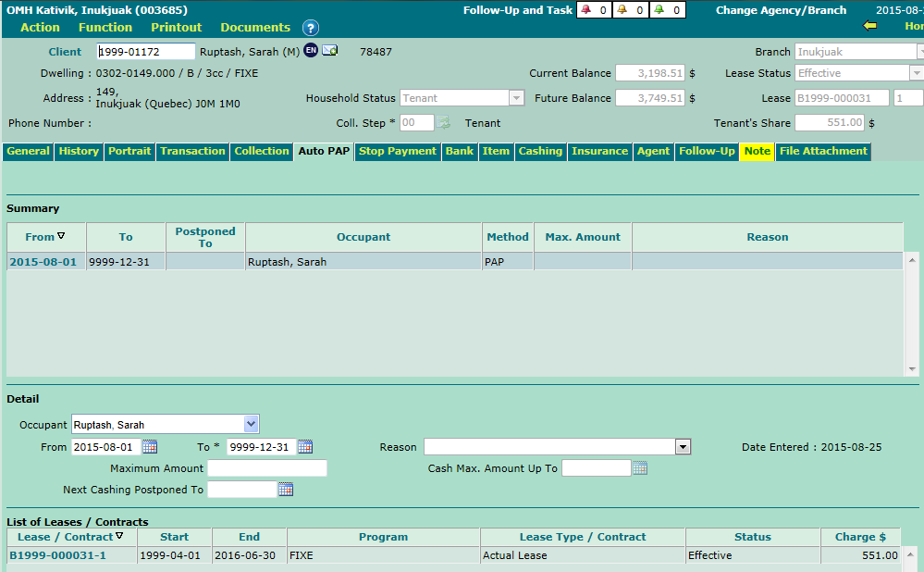The height and width of the screenshot is (572, 924).
Task: Click the help question mark icon
Action: 311,28
